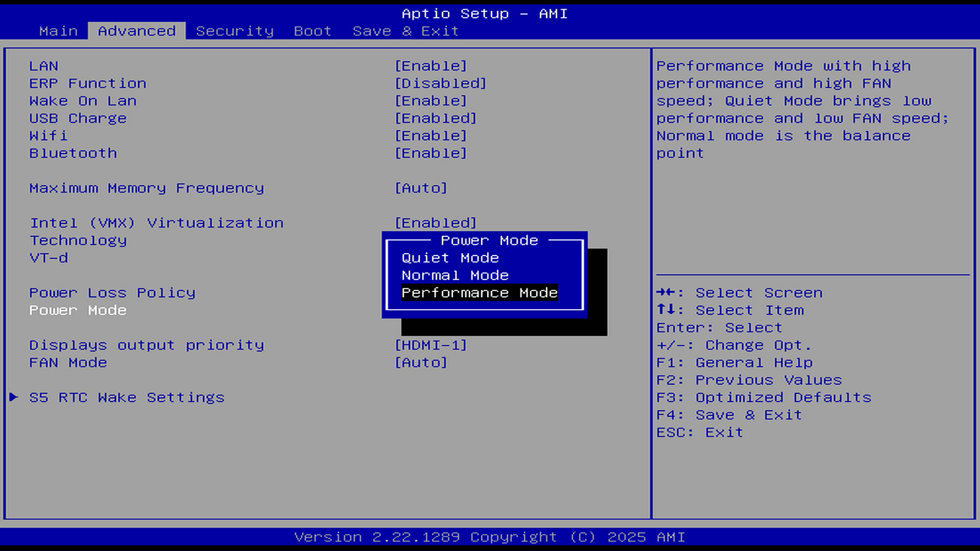Pick Performance Mode in the popup
The width and height of the screenshot is (980, 551).
pyautogui.click(x=479, y=293)
